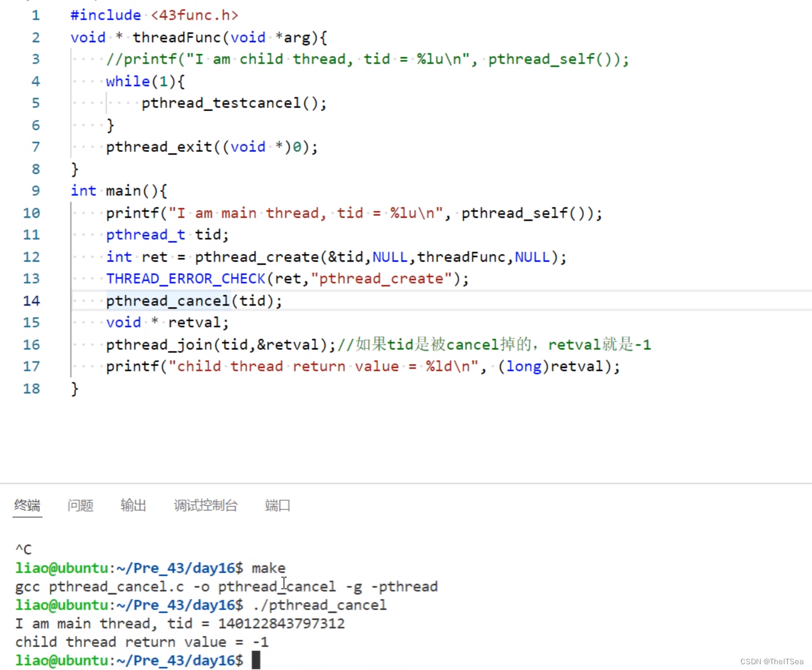Viewport: 812px width, 670px height.
Task: Click pthread_cancel(tid); on line 14
Action: [x=194, y=300]
